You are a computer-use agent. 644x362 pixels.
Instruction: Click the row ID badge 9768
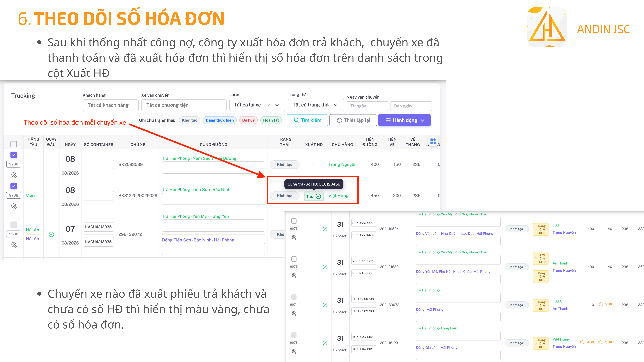click(x=14, y=195)
